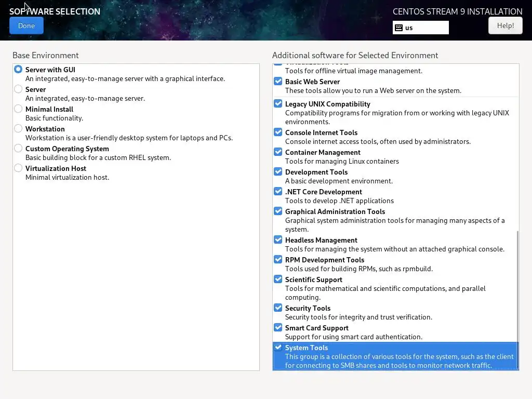532x399 pixels.
Task: Uncheck Basic Web Server checkbox
Action: tap(278, 82)
